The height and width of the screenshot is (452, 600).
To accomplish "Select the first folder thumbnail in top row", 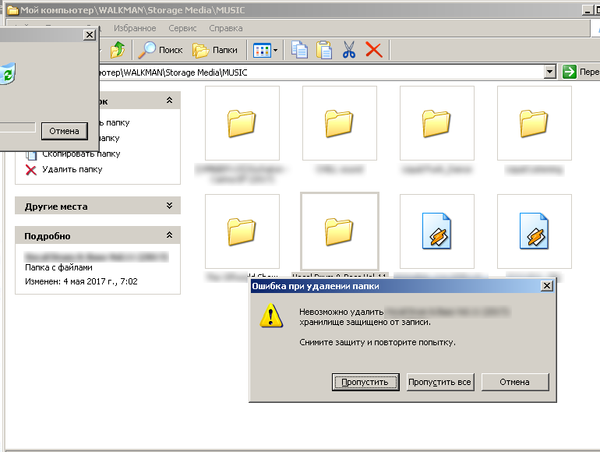I will [x=241, y=124].
